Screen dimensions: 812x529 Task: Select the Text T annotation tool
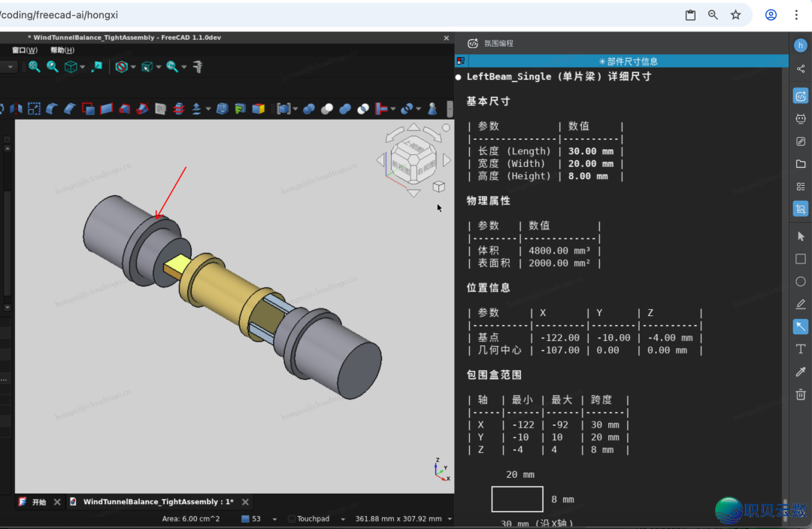coord(801,349)
